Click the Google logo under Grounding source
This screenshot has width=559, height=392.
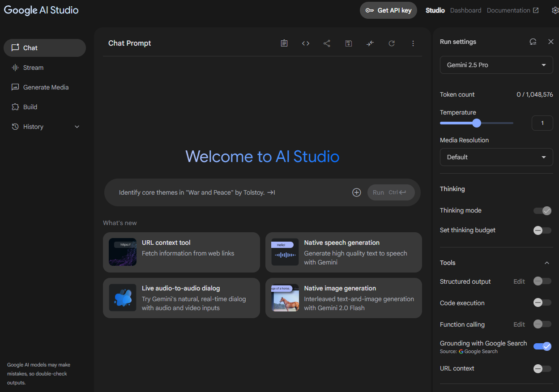[461, 352]
